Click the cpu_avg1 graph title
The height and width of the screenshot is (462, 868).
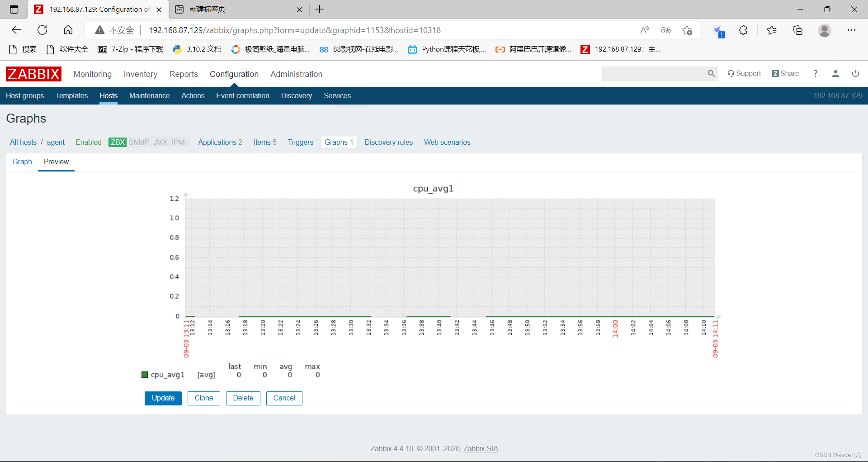[x=433, y=189]
